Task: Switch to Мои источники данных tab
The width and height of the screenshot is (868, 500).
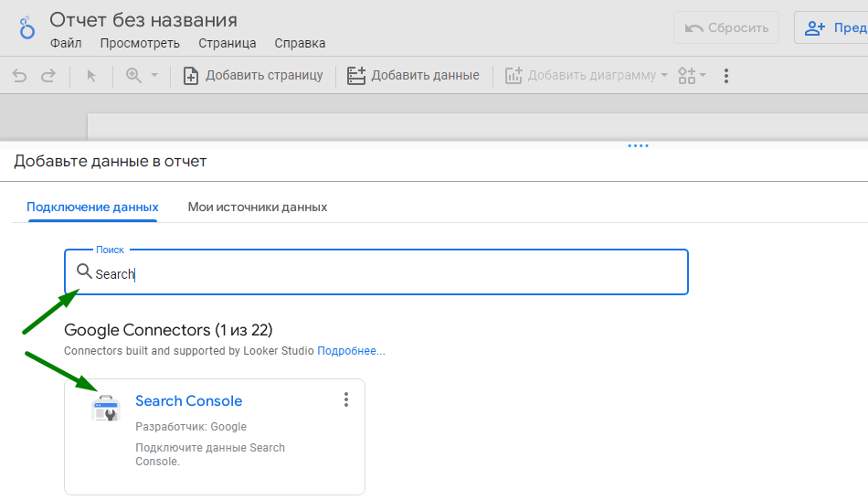Action: pos(258,207)
